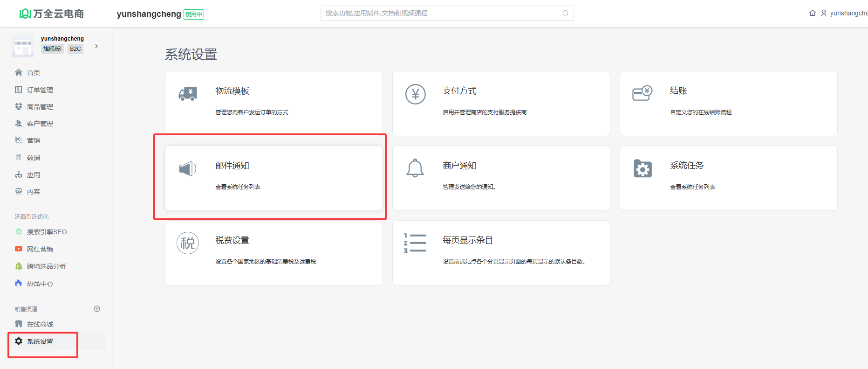Screen dimensions: 868x369
Task: Click the yen payment method icon
Action: (x=415, y=94)
